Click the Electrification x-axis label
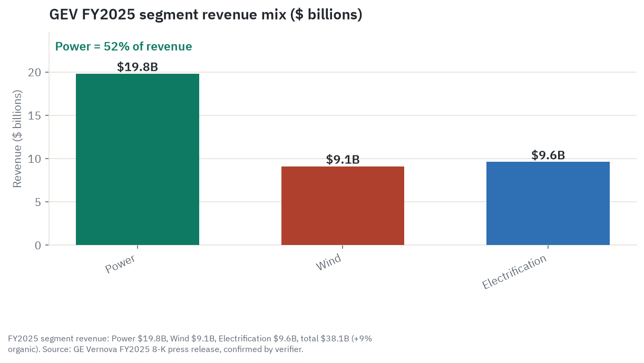This screenshot has height=363, width=644. coord(514,272)
